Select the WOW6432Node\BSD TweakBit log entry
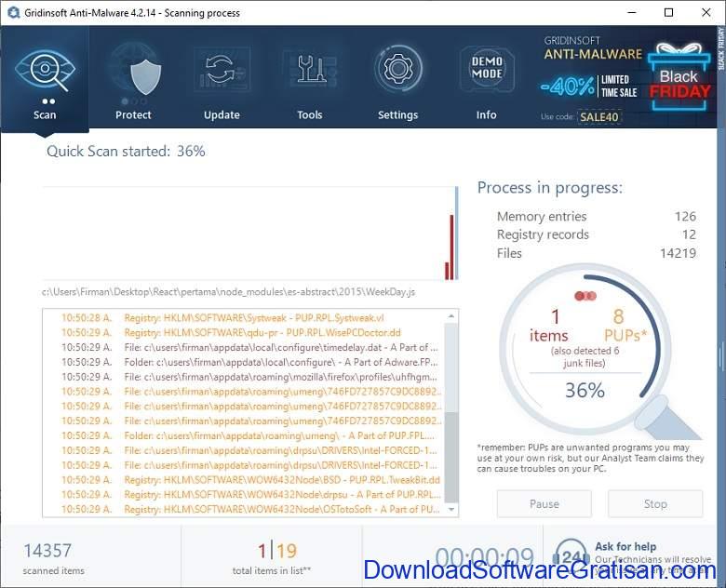 coord(250,480)
